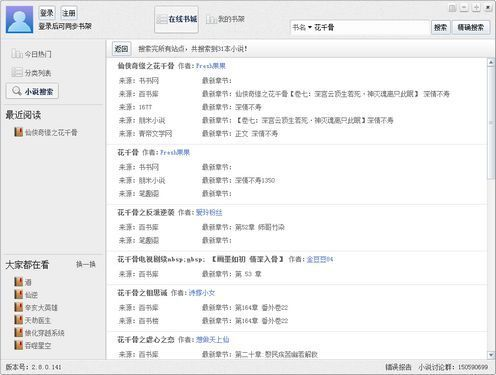Screen dimensions: 496x375
Task: Switch to the 在线书城 tab
Action: (177, 19)
